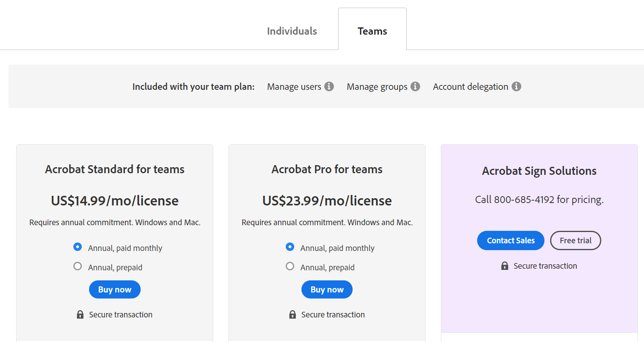This screenshot has height=342, width=644.
Task: Click the Acrobat Standard for teams heading
Action: [x=115, y=169]
